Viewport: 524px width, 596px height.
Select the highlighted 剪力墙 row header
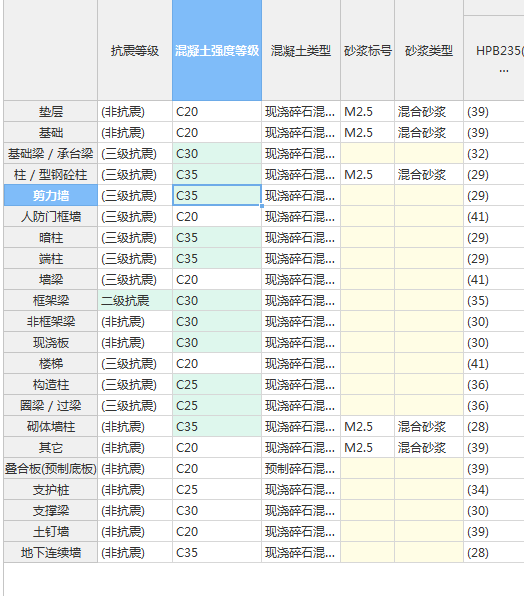(x=51, y=195)
